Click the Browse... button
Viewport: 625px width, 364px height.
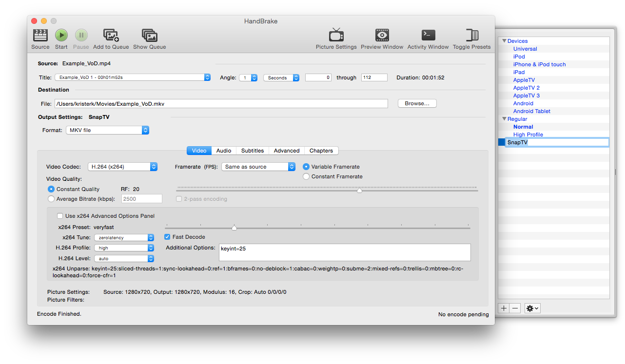point(417,103)
